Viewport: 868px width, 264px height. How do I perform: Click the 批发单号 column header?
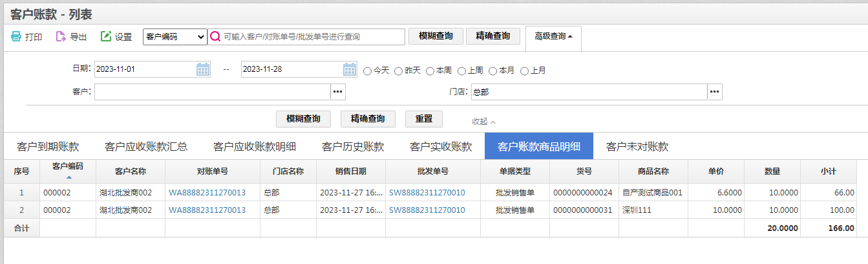click(432, 171)
